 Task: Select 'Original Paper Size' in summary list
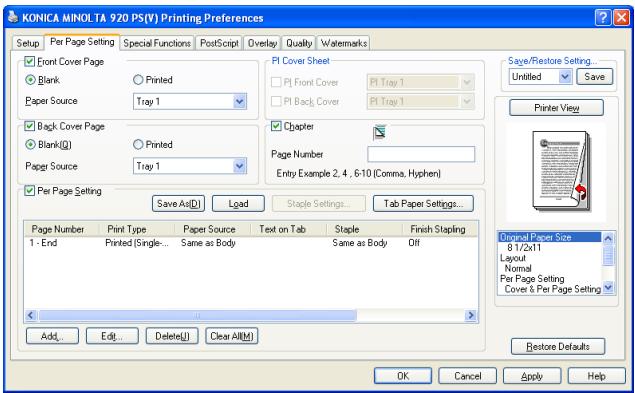tap(550, 237)
